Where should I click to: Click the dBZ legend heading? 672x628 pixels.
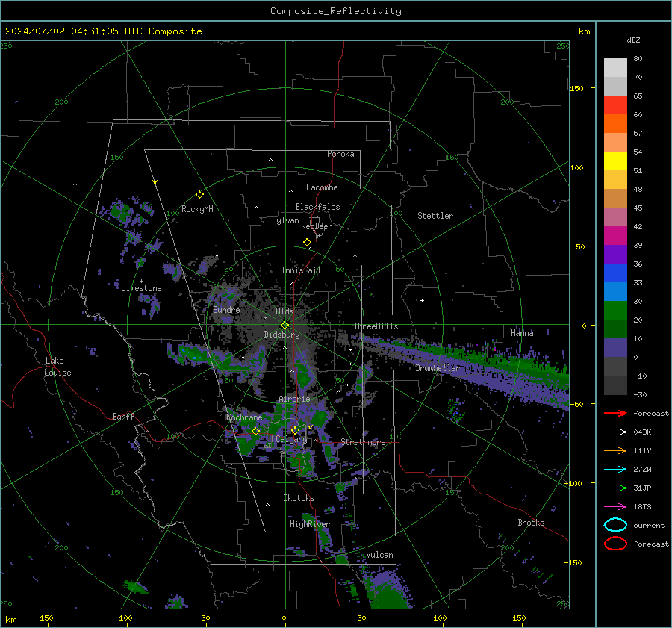[x=633, y=40]
